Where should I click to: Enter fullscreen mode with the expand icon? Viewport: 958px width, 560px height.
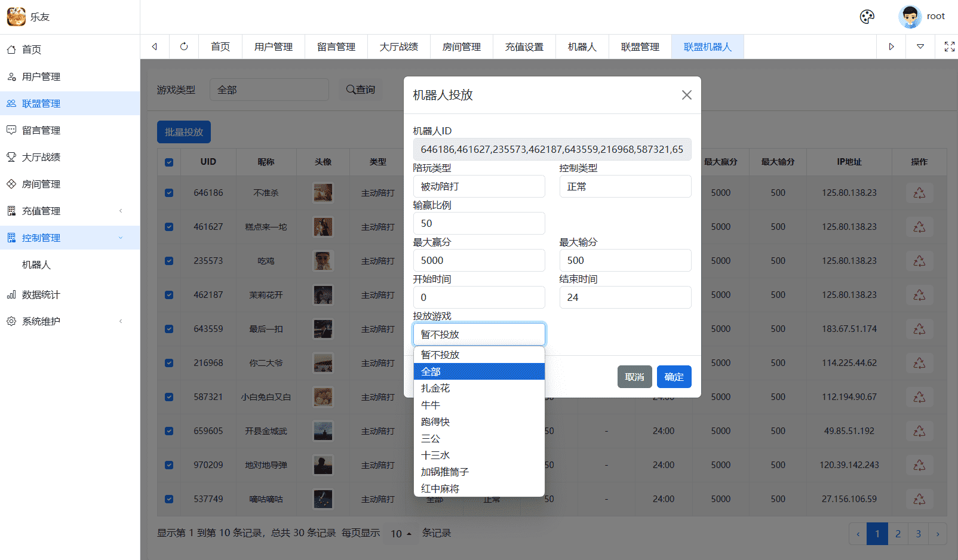(x=948, y=46)
